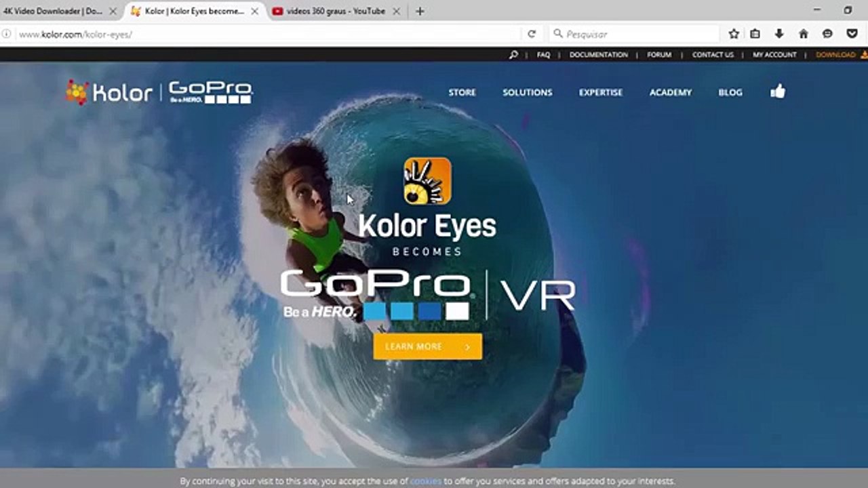This screenshot has height=488, width=868.
Task: Visit the FORUM link
Action: pyautogui.click(x=659, y=55)
